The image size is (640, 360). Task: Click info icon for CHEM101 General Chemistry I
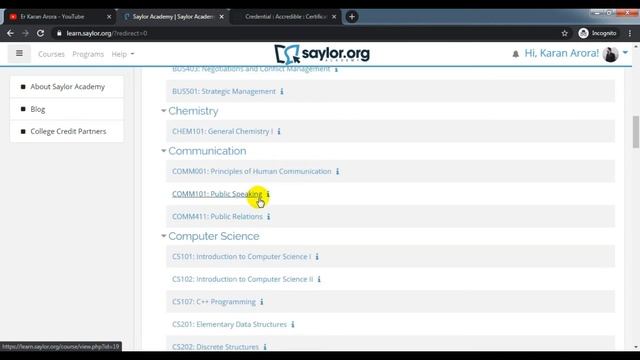[279, 131]
